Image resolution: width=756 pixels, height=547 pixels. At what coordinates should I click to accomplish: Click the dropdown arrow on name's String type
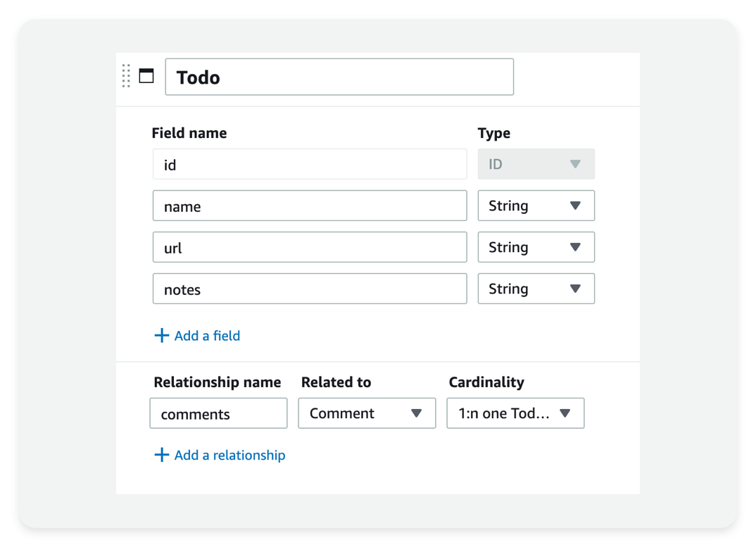[x=576, y=205]
